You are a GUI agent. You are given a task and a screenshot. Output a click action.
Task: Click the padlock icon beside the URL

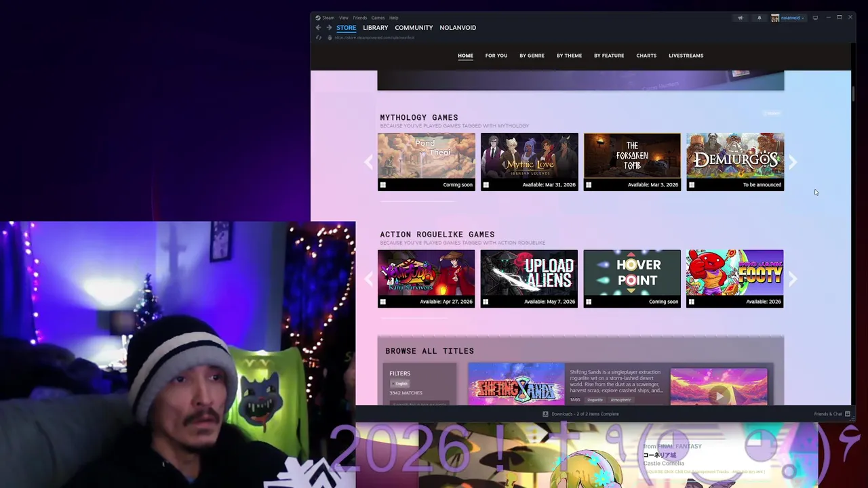(330, 37)
